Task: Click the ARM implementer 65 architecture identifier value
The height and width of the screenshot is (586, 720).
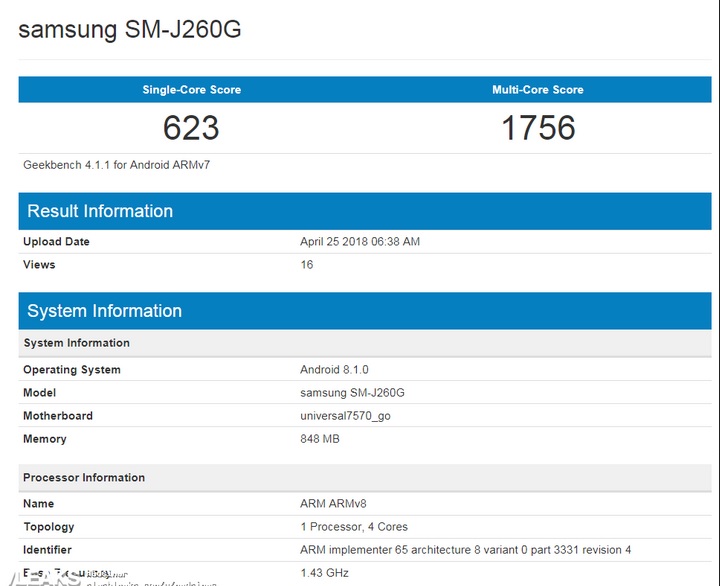Action: click(466, 550)
